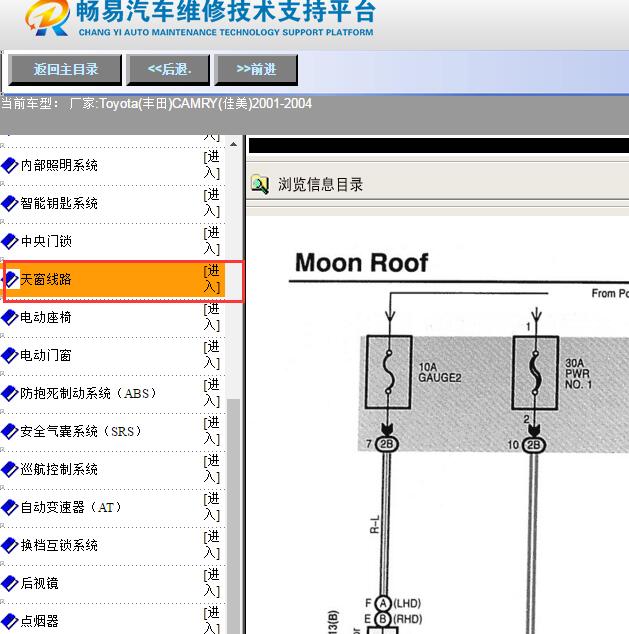Select 防抱死制动系统（ABS）in the list
Image resolution: width=629 pixels, height=634 pixels.
click(88, 393)
